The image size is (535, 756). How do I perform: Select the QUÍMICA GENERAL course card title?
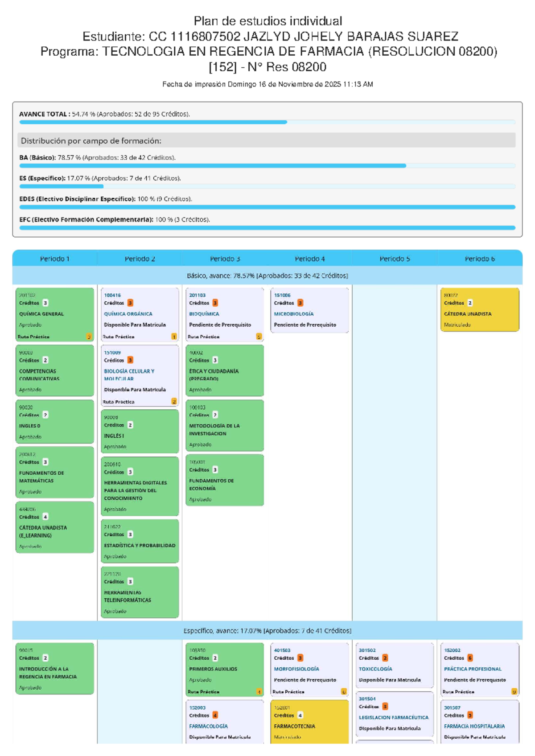(41, 314)
